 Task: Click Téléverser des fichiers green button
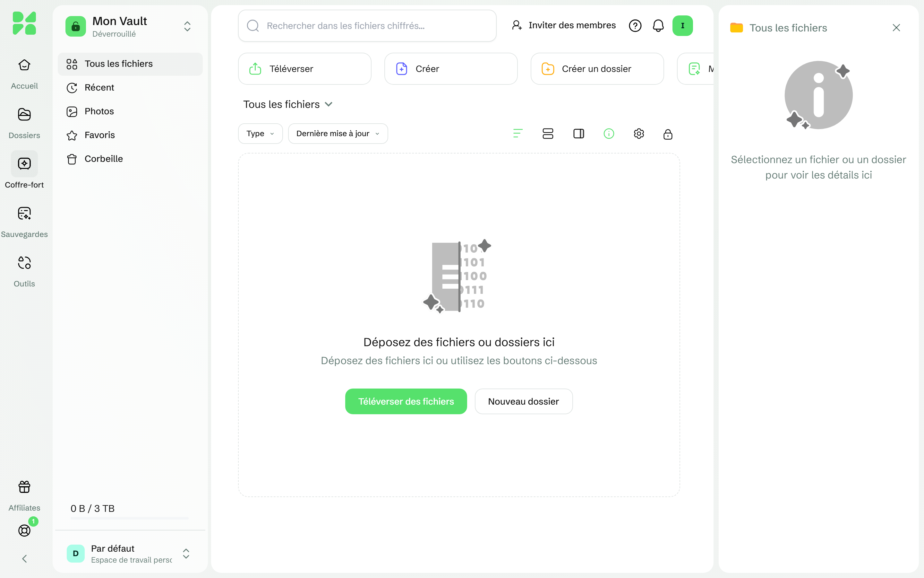(406, 401)
